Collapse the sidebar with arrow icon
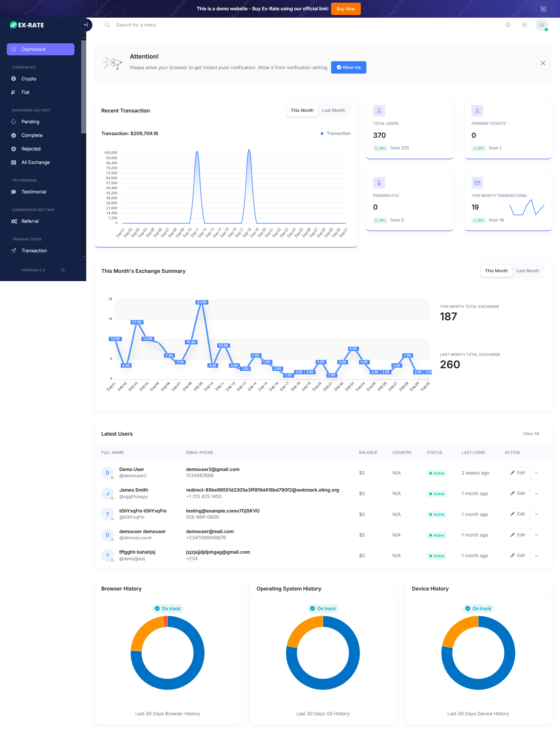Image resolution: width=560 pixels, height=735 pixels. 86,25
